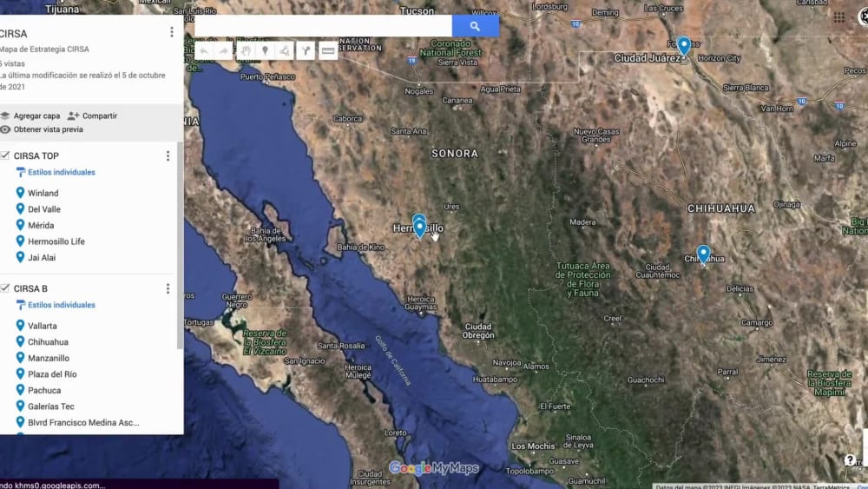Click Agregar capa button
The width and height of the screenshot is (868, 489).
[30, 116]
